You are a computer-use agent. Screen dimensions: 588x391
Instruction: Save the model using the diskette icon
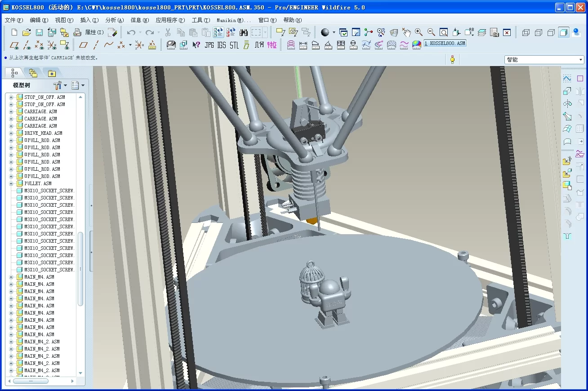point(39,32)
